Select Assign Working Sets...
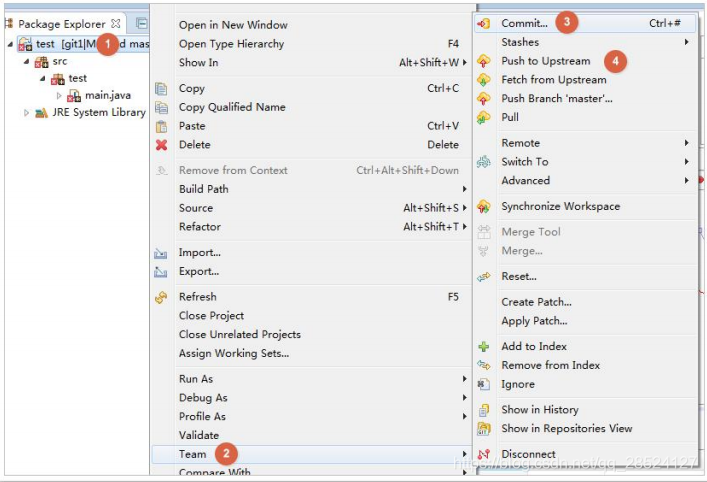The image size is (707, 482). tap(311, 353)
